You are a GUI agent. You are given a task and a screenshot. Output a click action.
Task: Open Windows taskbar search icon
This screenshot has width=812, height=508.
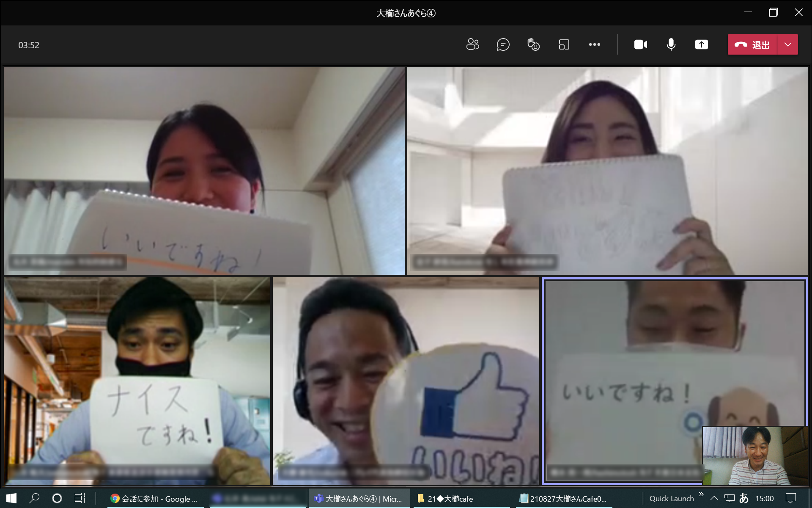pyautogui.click(x=34, y=498)
